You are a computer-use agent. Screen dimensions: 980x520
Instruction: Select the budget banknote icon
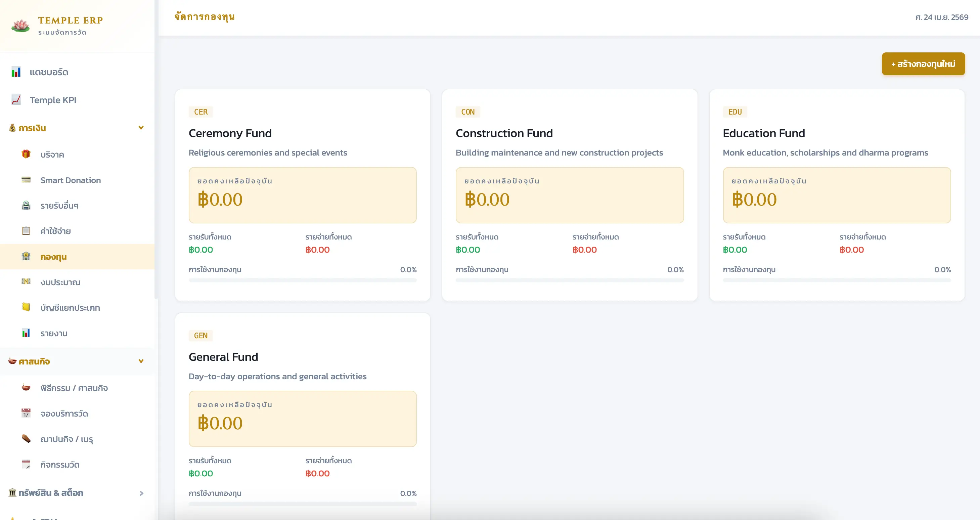(x=26, y=281)
